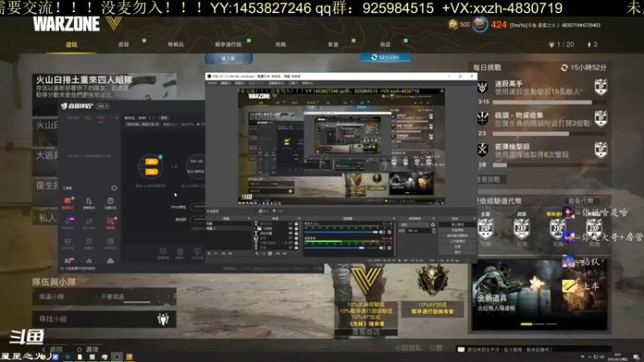
Task: Move source down in OBS sources panel
Action: tap(285, 253)
